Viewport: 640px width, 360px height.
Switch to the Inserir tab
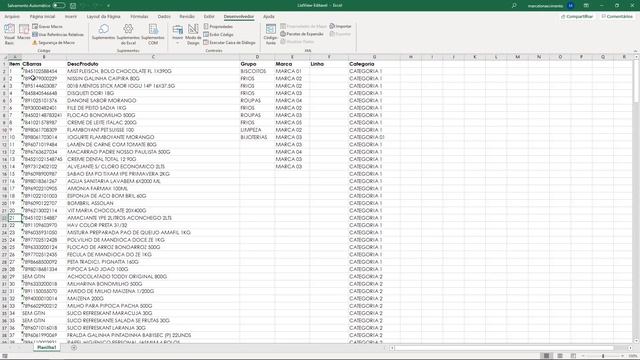click(x=71, y=17)
